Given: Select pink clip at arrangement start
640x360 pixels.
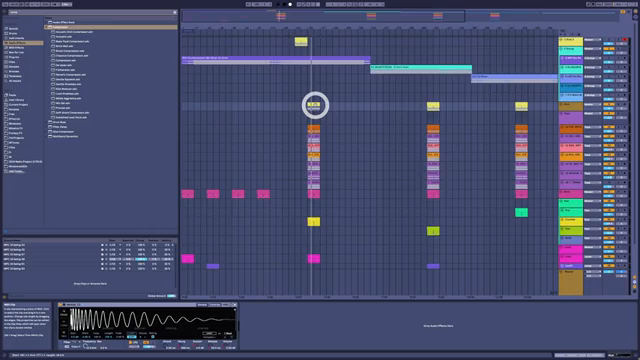Looking at the screenshot, I should coord(188,194).
